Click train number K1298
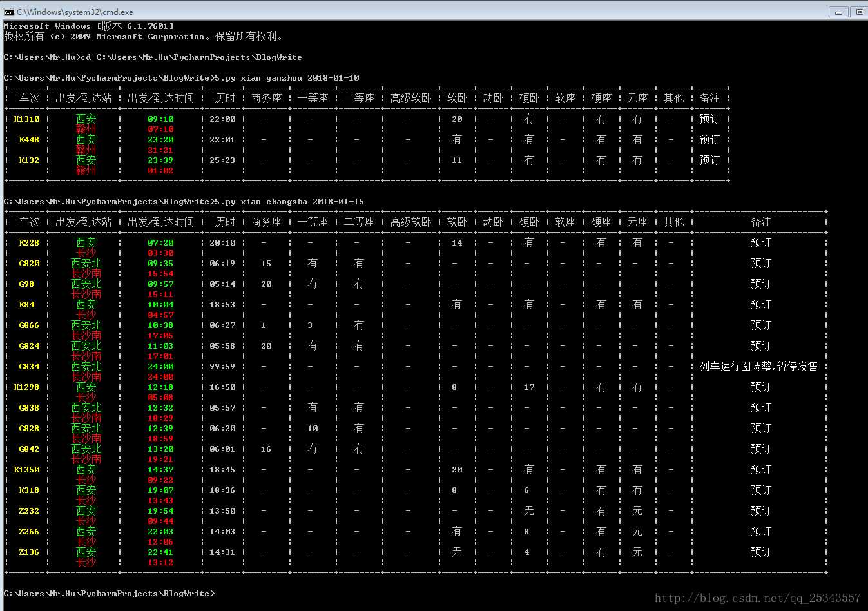Screen dimensions: 868x611 tap(27, 387)
